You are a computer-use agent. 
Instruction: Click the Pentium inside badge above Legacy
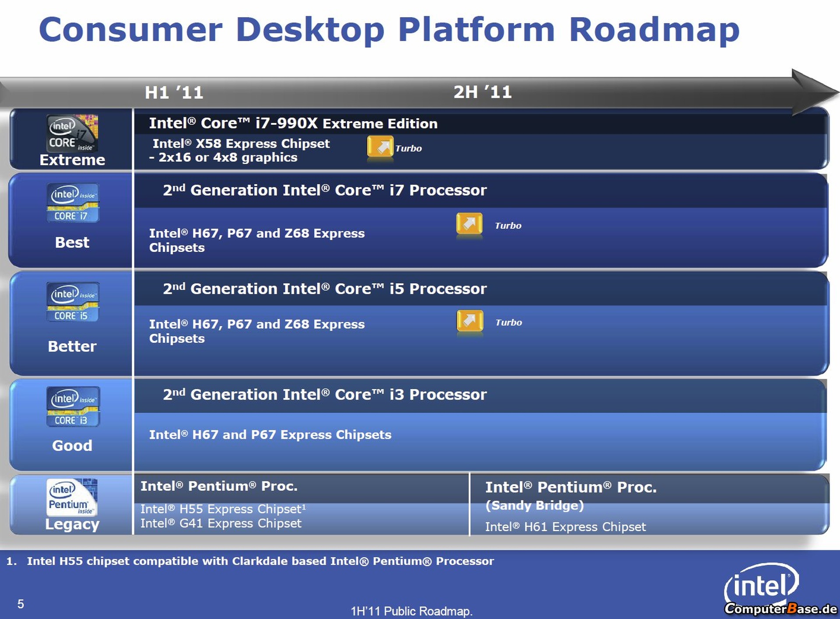click(72, 497)
